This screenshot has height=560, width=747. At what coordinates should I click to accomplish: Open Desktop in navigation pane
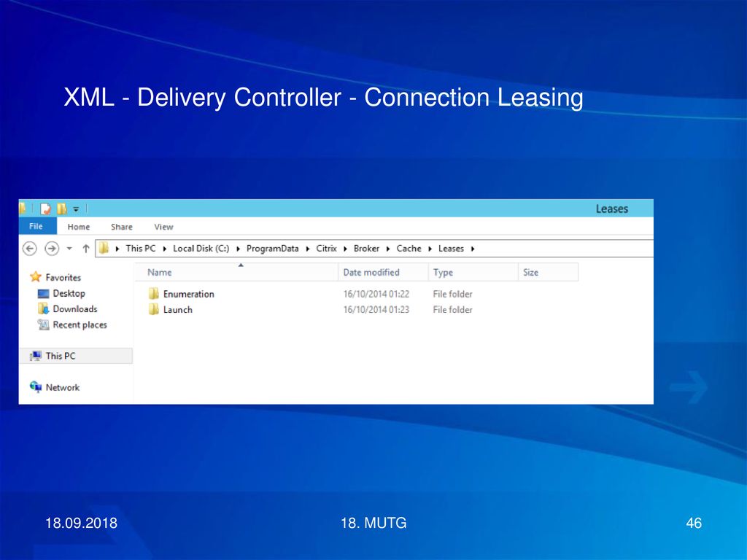(69, 293)
